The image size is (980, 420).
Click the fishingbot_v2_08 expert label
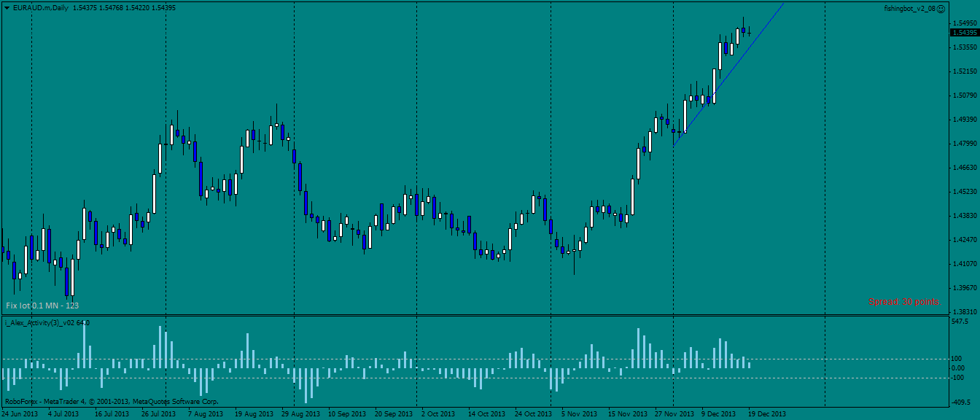(x=909, y=8)
